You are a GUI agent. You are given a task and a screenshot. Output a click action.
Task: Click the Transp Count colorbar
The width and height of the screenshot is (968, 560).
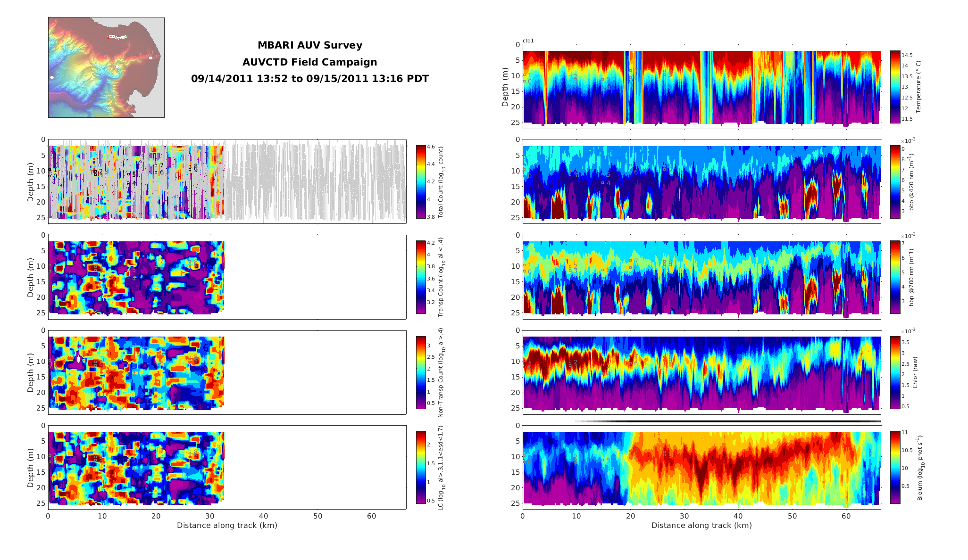click(x=421, y=277)
